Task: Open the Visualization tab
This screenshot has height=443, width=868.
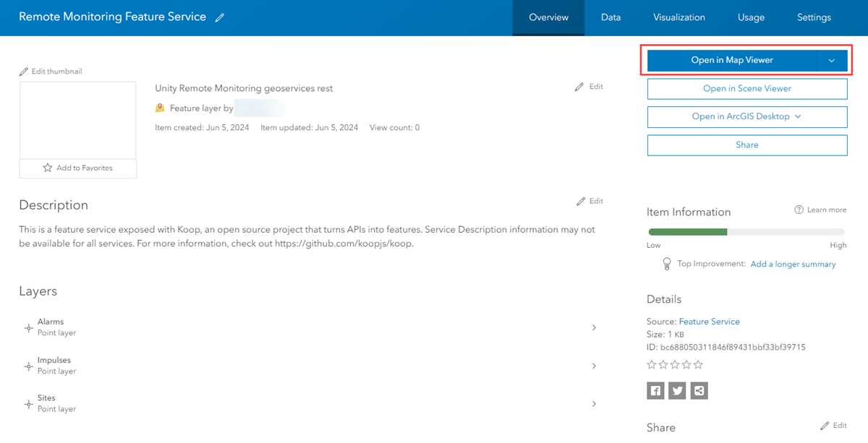Action: coord(678,17)
